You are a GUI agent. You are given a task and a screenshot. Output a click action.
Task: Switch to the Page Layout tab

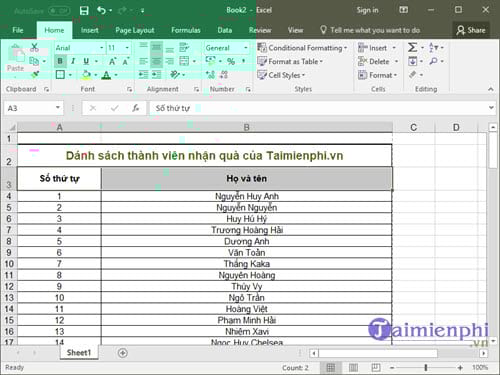pyautogui.click(x=135, y=30)
